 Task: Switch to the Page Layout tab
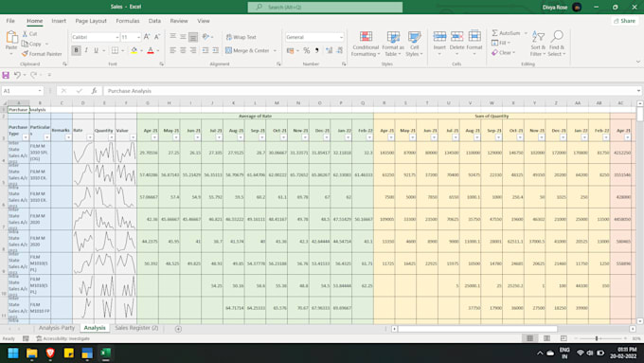(x=91, y=21)
